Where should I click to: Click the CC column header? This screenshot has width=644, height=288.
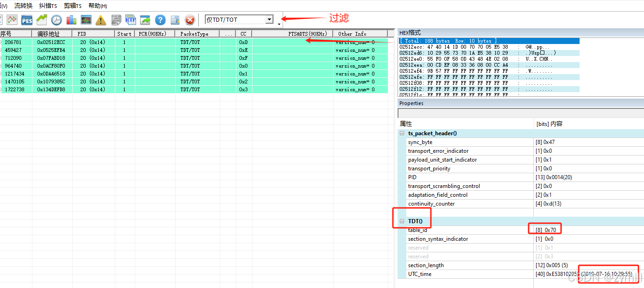244,34
